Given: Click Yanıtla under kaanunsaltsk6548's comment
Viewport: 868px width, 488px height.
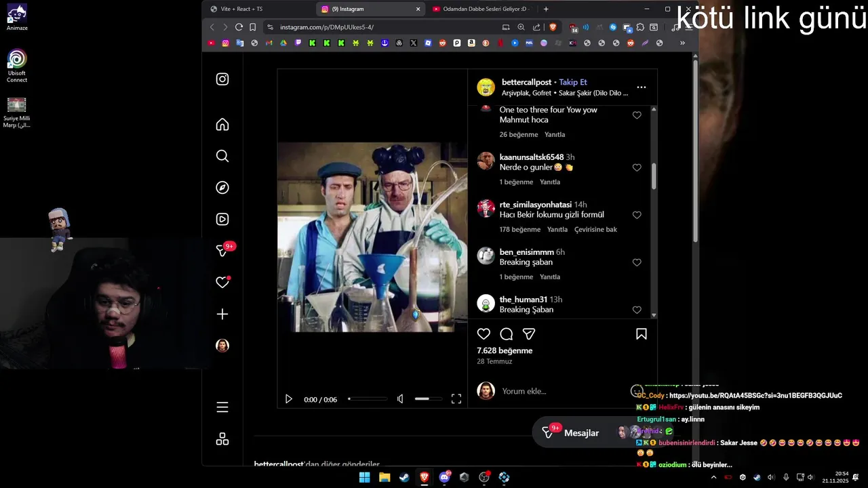Looking at the screenshot, I should (550, 182).
